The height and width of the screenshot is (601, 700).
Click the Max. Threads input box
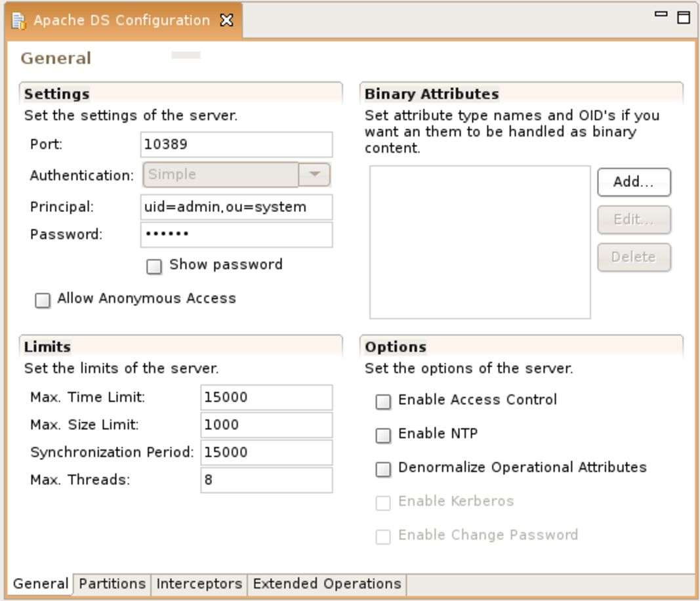pyautogui.click(x=266, y=480)
